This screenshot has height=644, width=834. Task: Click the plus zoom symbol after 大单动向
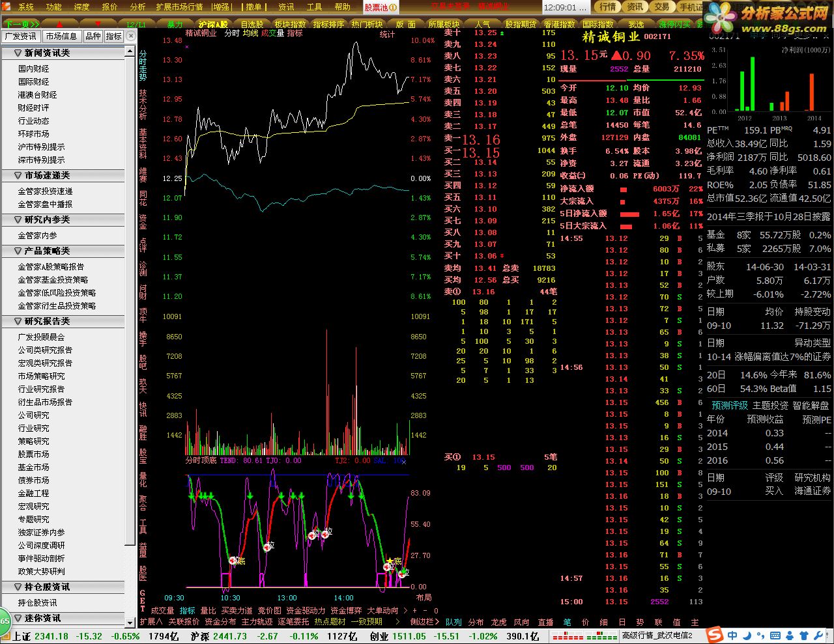tap(414, 611)
